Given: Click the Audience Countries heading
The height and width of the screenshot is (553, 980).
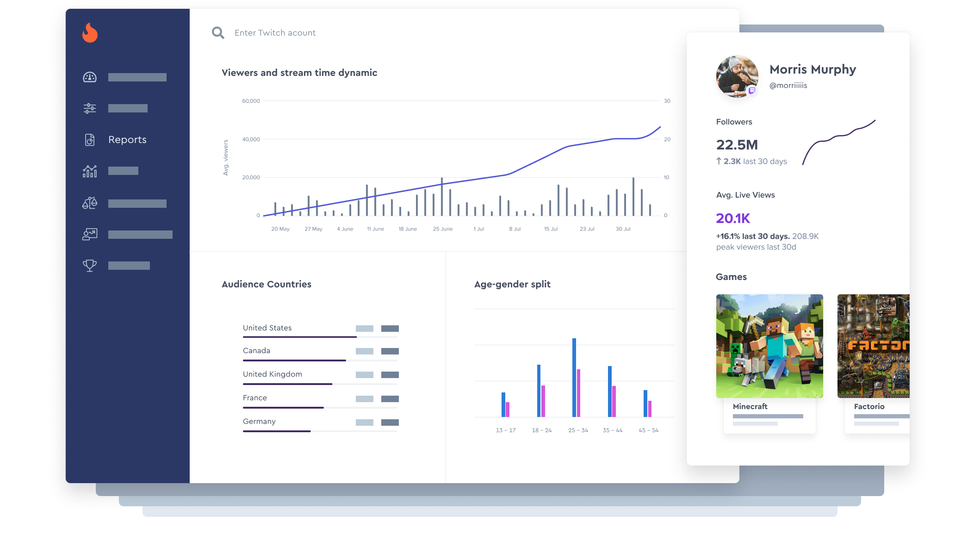Looking at the screenshot, I should 266,284.
